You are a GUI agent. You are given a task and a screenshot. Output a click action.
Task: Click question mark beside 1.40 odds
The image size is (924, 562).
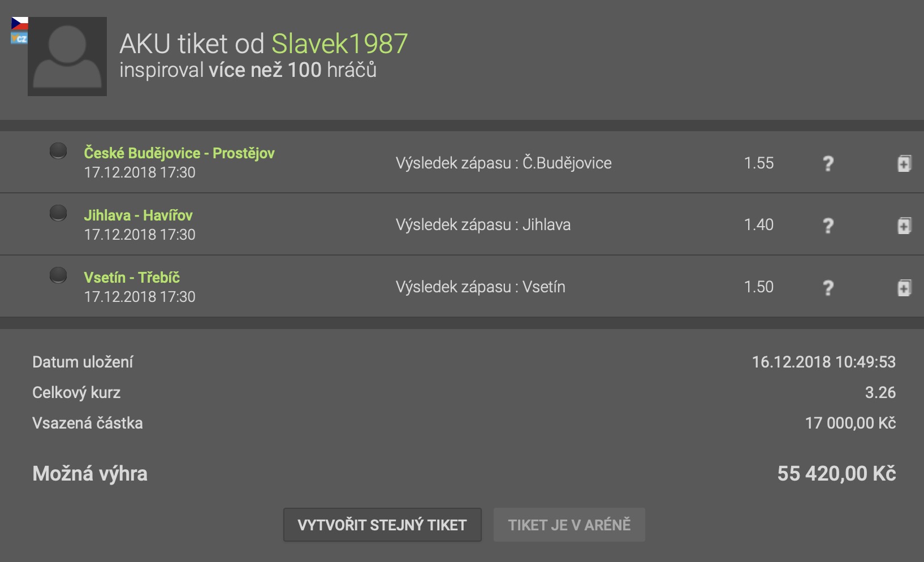pyautogui.click(x=828, y=226)
